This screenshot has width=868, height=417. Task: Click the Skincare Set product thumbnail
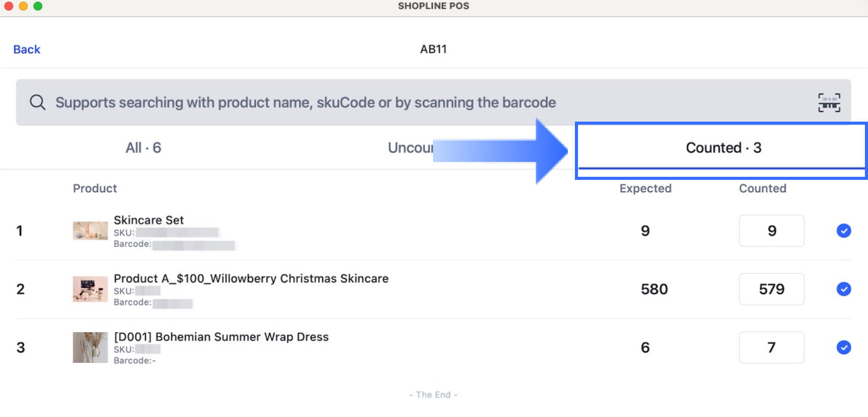(90, 231)
